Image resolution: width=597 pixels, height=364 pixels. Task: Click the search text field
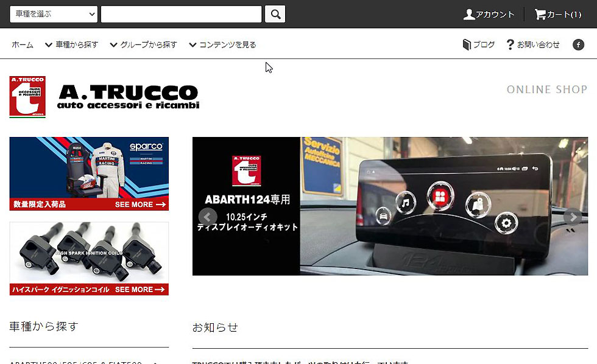(181, 14)
